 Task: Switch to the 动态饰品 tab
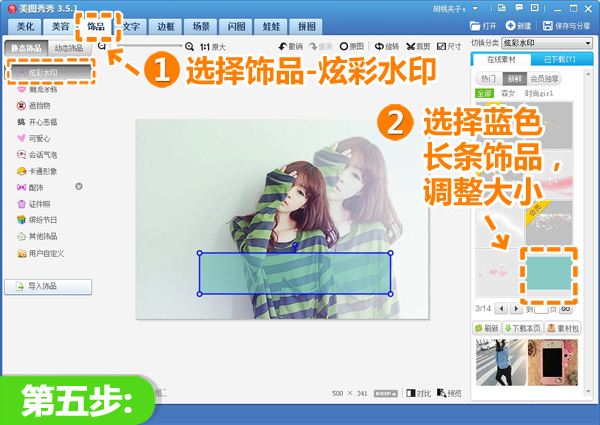(69, 48)
